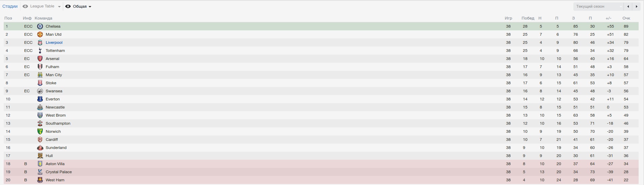This screenshot has height=185, width=644.
Task: Sort by the Команда column header
Action: tap(43, 18)
